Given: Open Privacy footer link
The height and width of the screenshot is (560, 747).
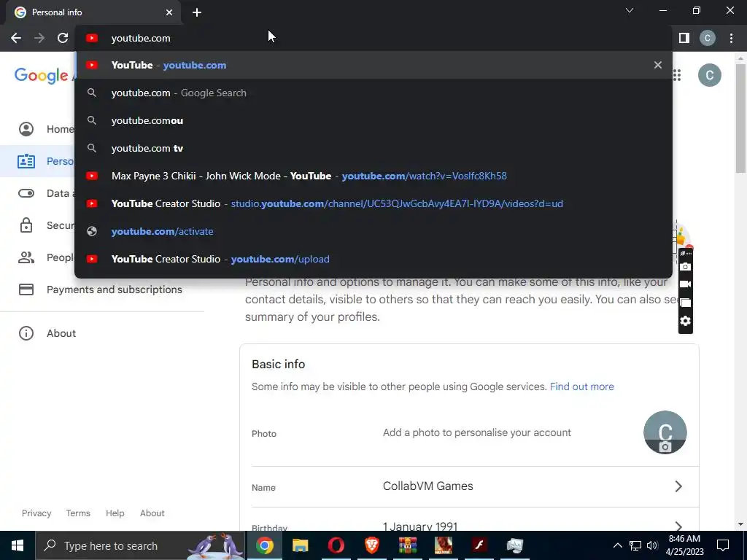Looking at the screenshot, I should tap(36, 513).
